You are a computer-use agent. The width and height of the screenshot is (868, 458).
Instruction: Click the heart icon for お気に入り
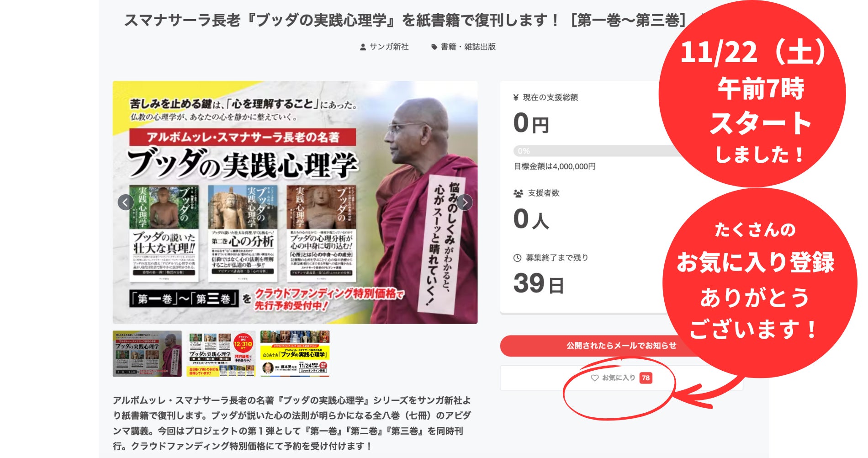[x=594, y=378]
